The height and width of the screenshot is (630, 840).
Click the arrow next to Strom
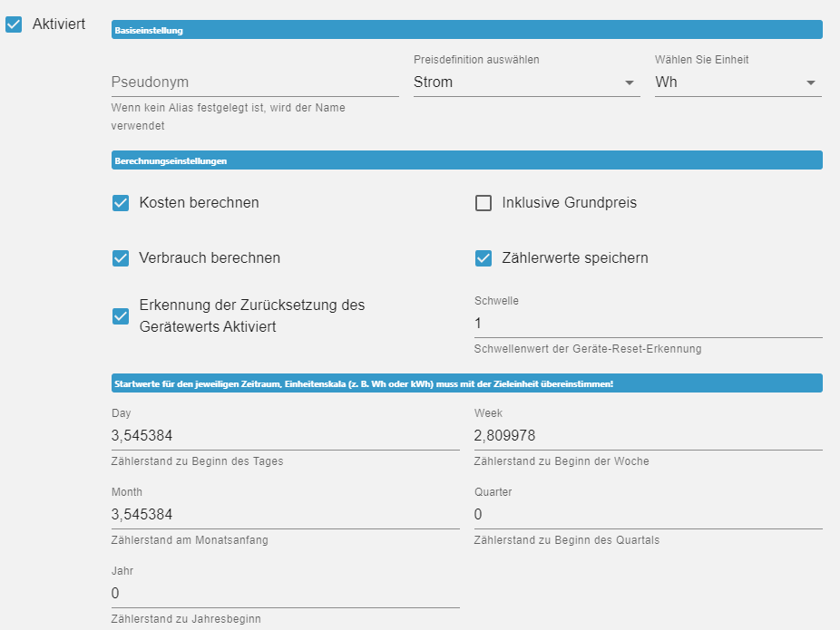630,83
